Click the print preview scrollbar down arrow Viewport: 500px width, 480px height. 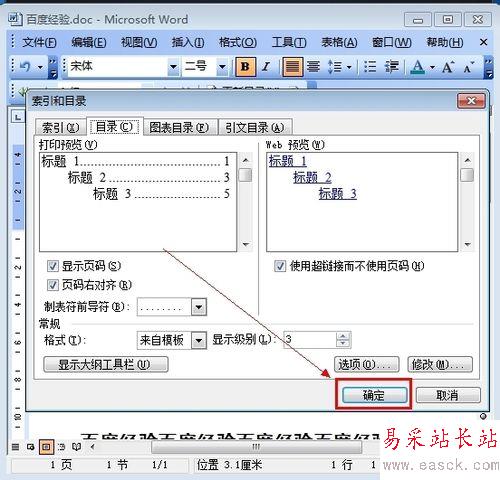pos(246,245)
